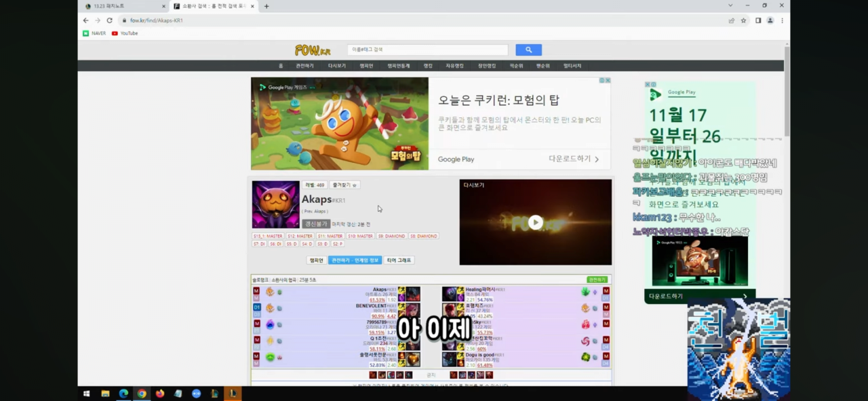Open the 다시보기 nav menu item

point(336,66)
